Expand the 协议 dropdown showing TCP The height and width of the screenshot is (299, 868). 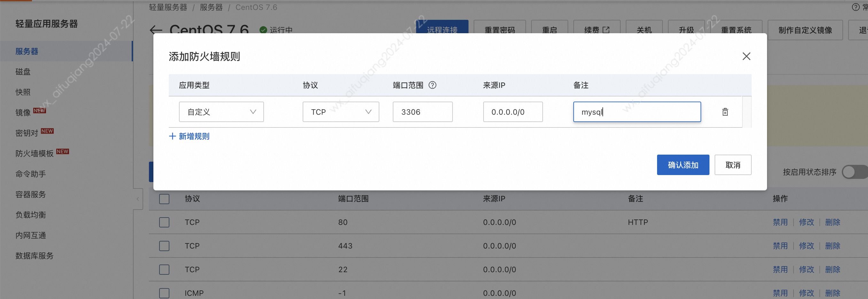[x=340, y=112]
